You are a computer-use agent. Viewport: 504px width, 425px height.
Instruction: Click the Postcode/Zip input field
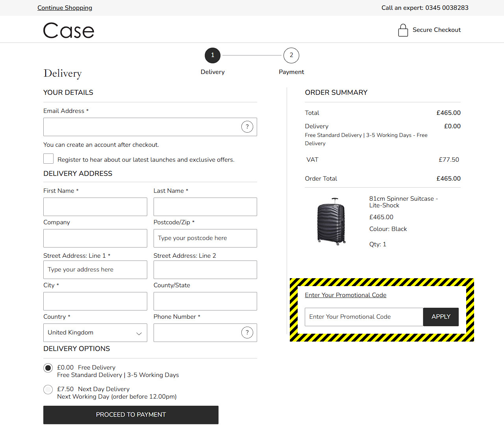click(205, 238)
